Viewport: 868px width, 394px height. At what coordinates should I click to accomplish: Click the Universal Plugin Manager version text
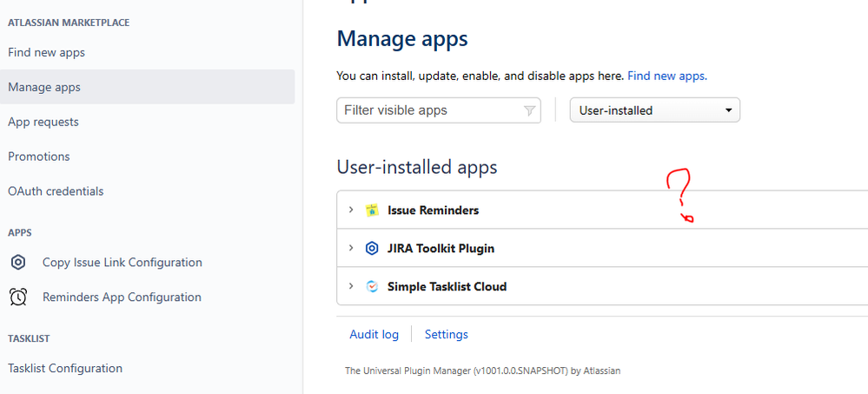click(x=483, y=371)
